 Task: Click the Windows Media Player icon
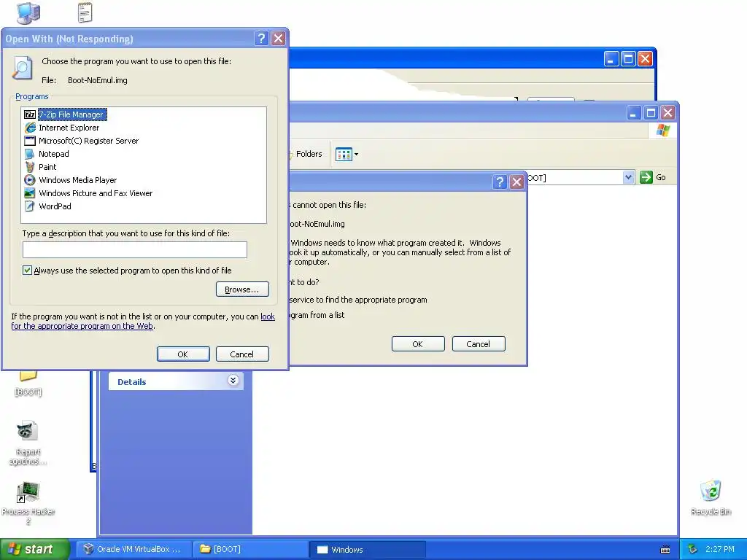29,180
